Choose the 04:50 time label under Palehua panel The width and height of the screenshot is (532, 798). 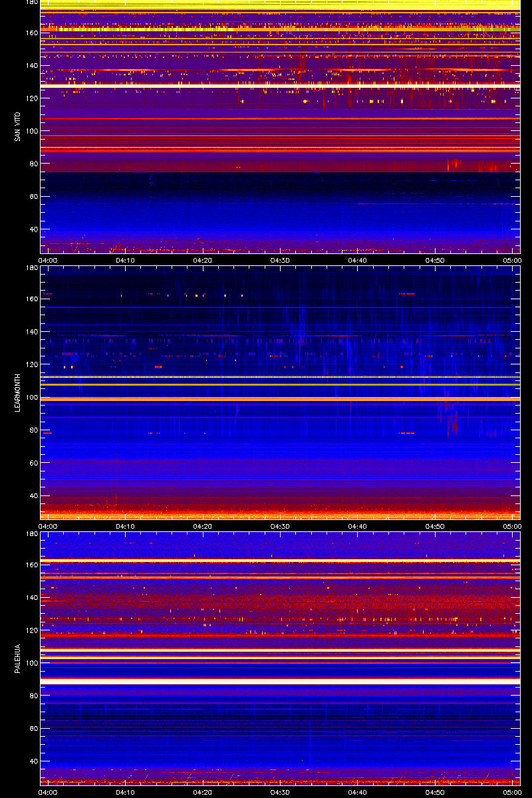pos(435,792)
